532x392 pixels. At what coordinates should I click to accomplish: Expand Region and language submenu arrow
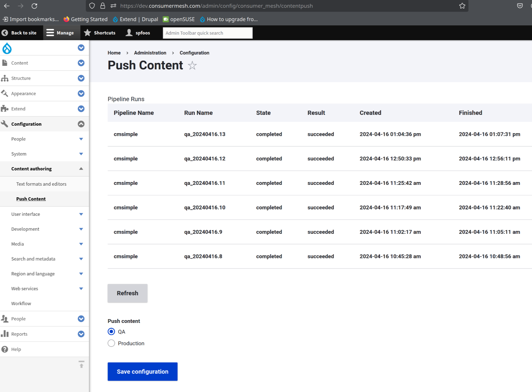(81, 274)
